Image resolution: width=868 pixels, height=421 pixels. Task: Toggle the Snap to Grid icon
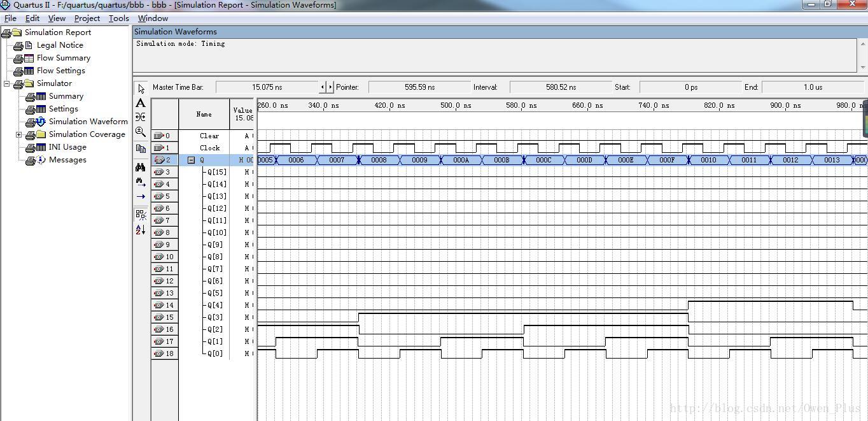click(x=141, y=215)
